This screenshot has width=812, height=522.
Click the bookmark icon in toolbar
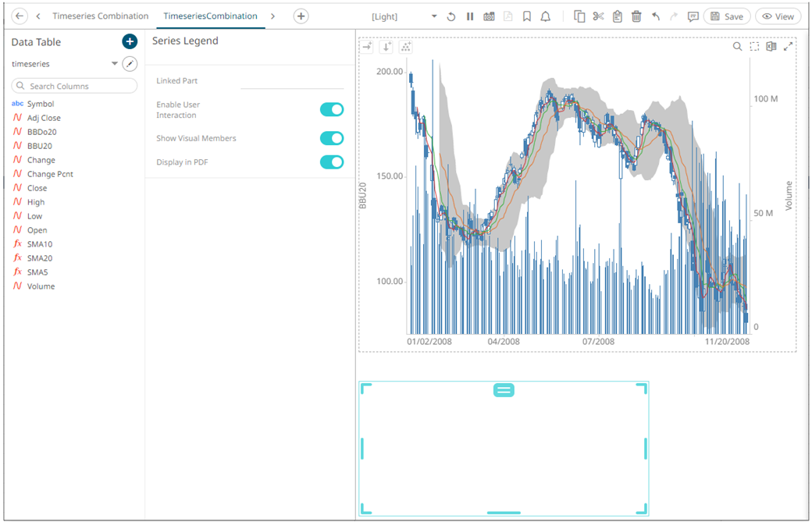click(527, 16)
